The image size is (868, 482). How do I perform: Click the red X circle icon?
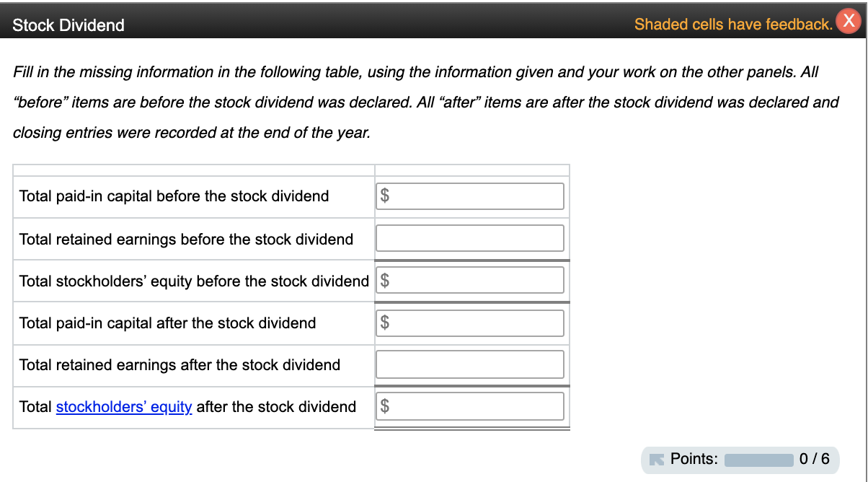849,21
